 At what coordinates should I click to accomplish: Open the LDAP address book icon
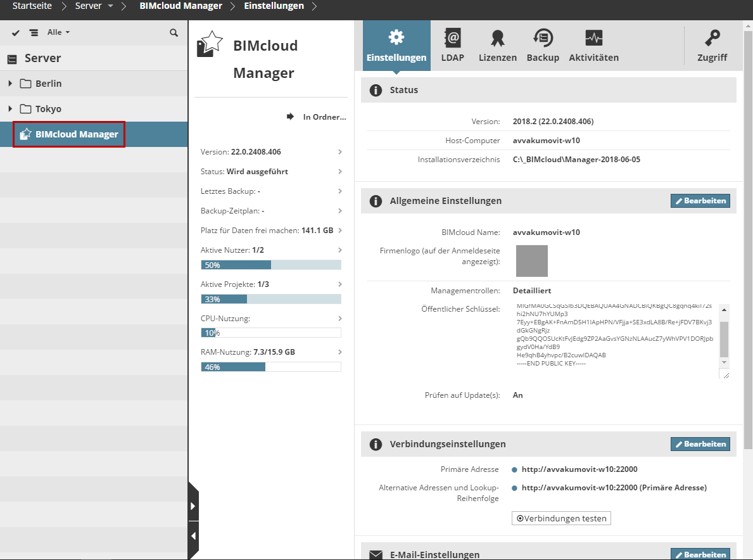tap(452, 37)
